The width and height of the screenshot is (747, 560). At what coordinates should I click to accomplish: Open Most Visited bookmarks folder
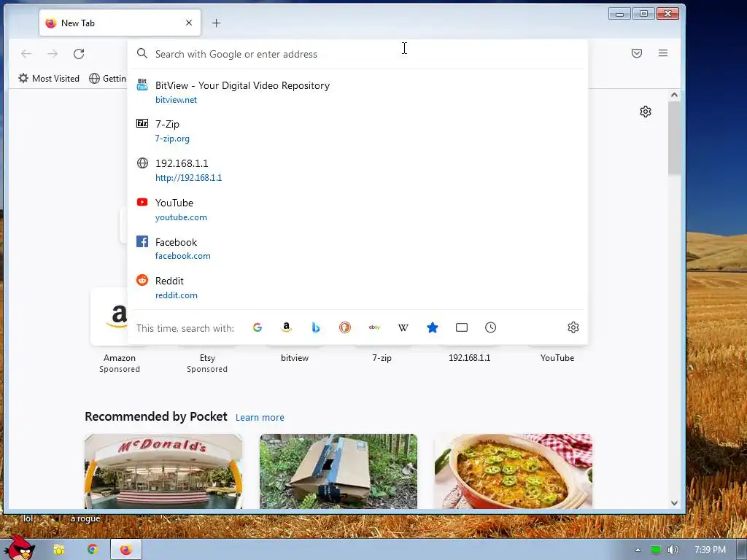point(49,79)
